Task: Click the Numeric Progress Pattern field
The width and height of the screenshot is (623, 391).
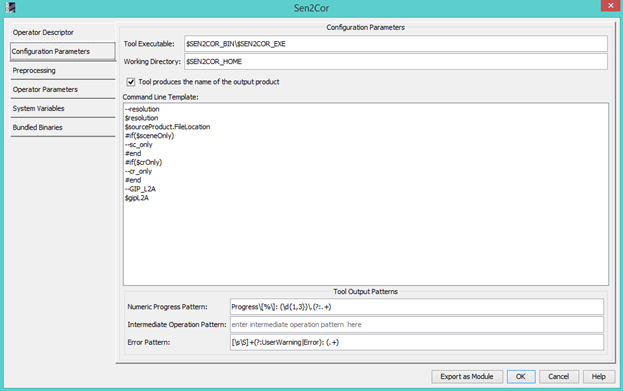Action: coord(417,307)
